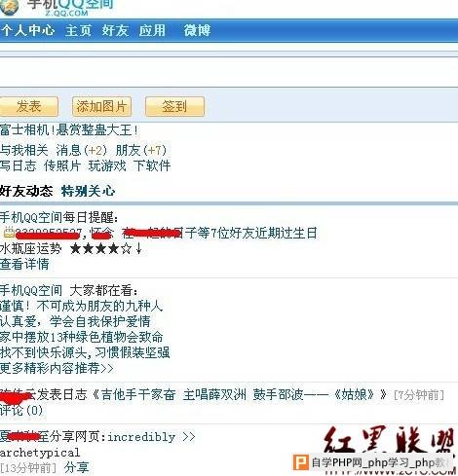Click the birthday cake icon
This screenshot has width=458, height=476.
tap(9, 232)
